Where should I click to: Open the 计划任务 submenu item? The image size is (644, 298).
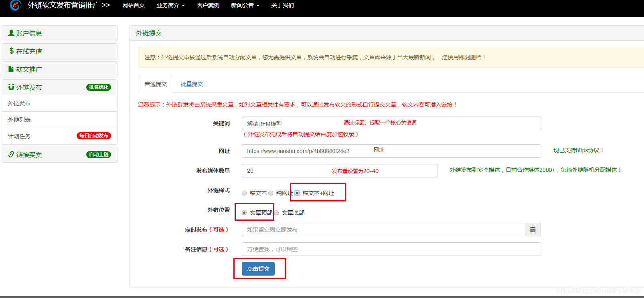pyautogui.click(x=59, y=136)
